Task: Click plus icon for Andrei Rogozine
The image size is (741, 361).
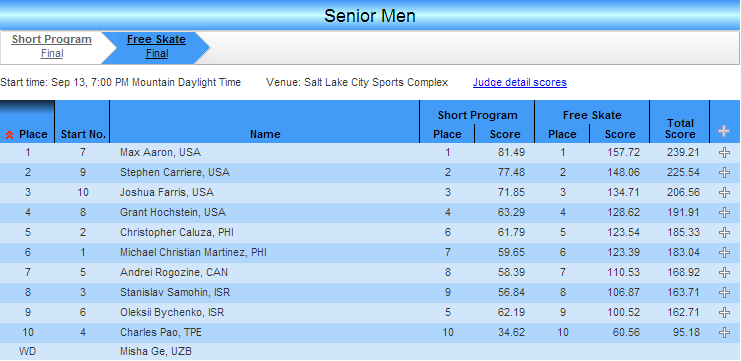Action: pos(724,273)
